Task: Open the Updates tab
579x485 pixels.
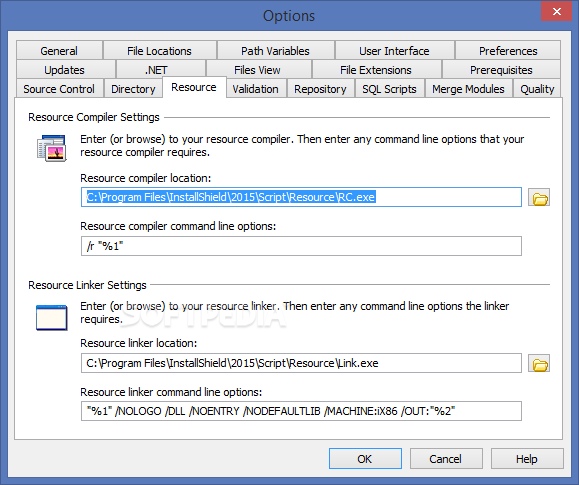Action: tap(65, 70)
